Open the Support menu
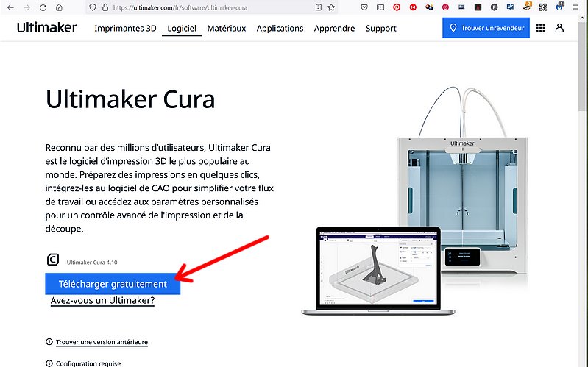This screenshot has height=367, width=588. tap(381, 29)
